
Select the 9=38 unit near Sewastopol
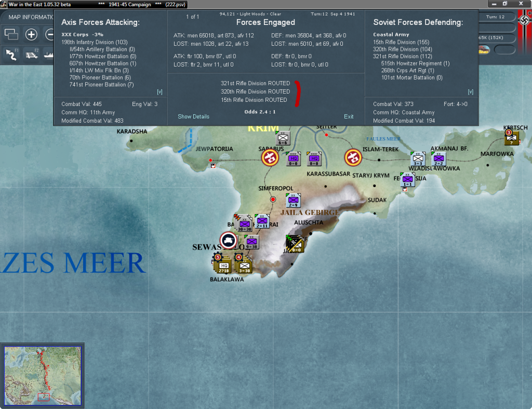[x=251, y=242]
